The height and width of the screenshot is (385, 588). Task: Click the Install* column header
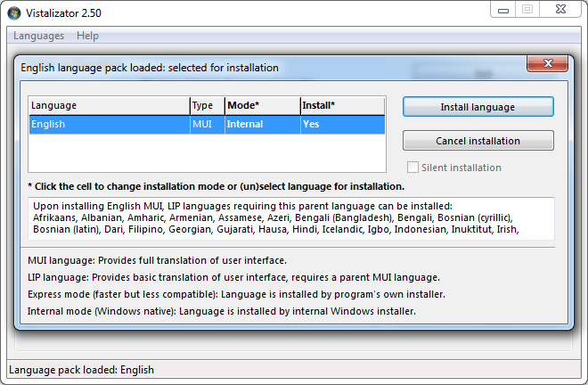pos(341,105)
